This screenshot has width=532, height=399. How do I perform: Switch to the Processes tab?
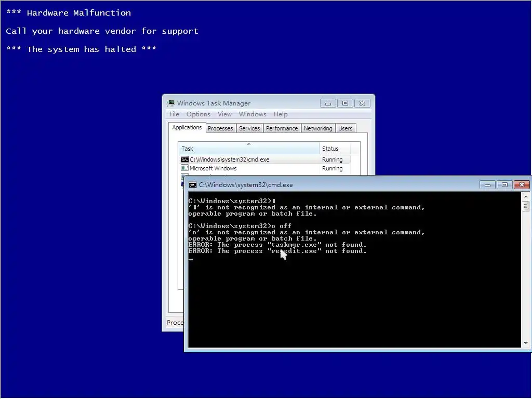click(220, 128)
